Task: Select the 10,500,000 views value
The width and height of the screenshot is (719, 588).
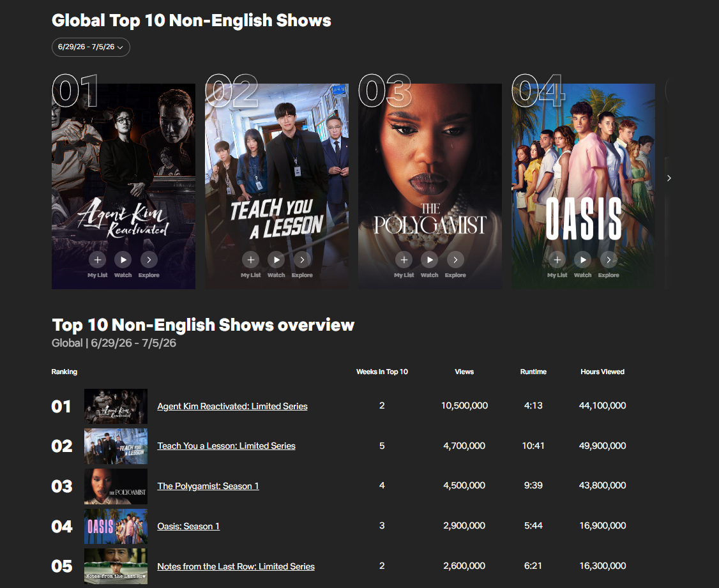Action: coord(464,405)
